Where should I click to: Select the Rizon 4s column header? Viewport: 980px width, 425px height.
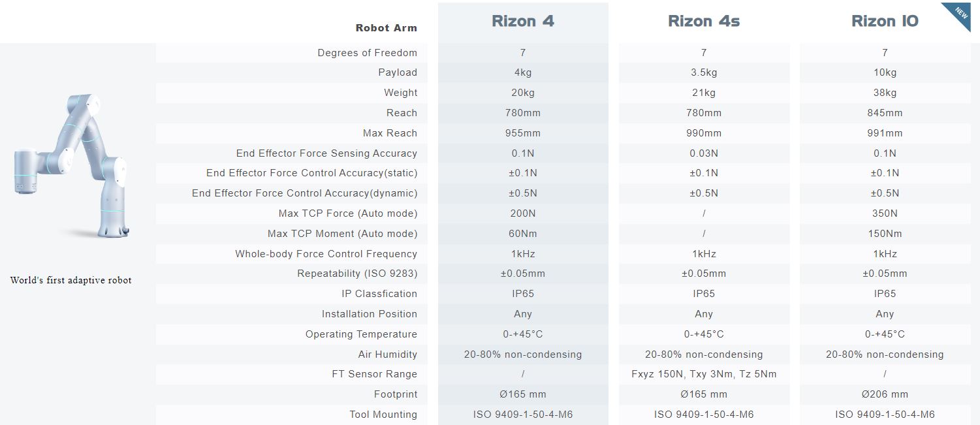[704, 22]
